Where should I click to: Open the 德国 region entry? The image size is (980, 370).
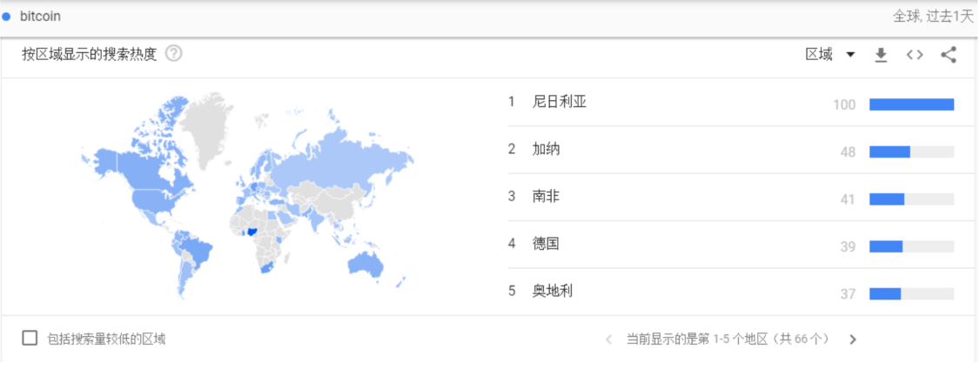547,243
